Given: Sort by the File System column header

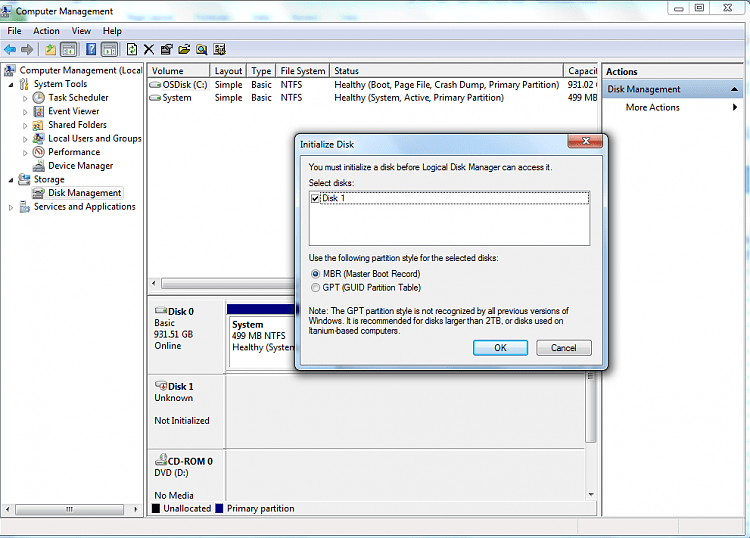Looking at the screenshot, I should click(x=303, y=71).
